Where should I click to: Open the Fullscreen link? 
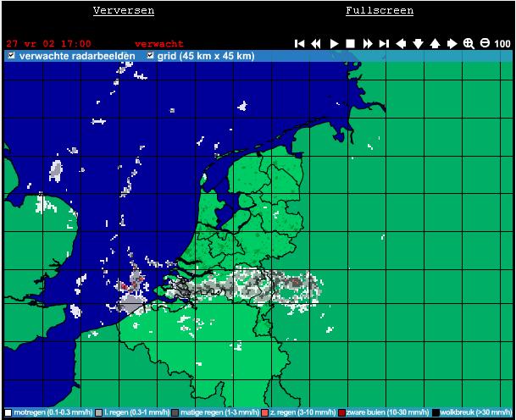coord(380,10)
